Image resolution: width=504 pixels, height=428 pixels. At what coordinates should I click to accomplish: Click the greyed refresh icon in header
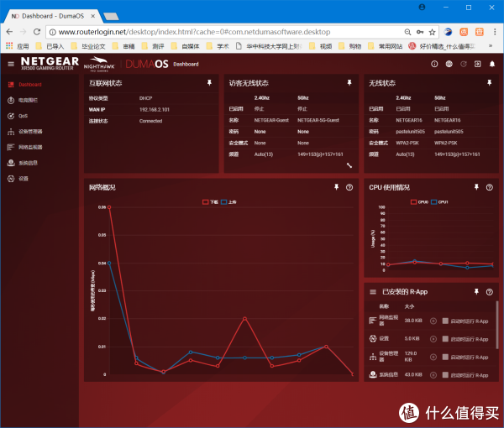click(x=463, y=64)
